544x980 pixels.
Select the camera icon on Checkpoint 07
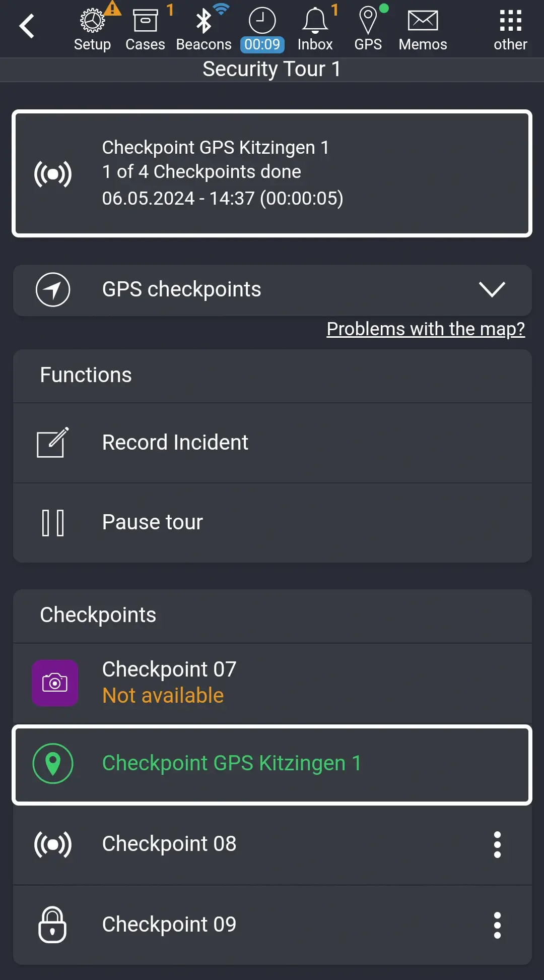(x=54, y=682)
